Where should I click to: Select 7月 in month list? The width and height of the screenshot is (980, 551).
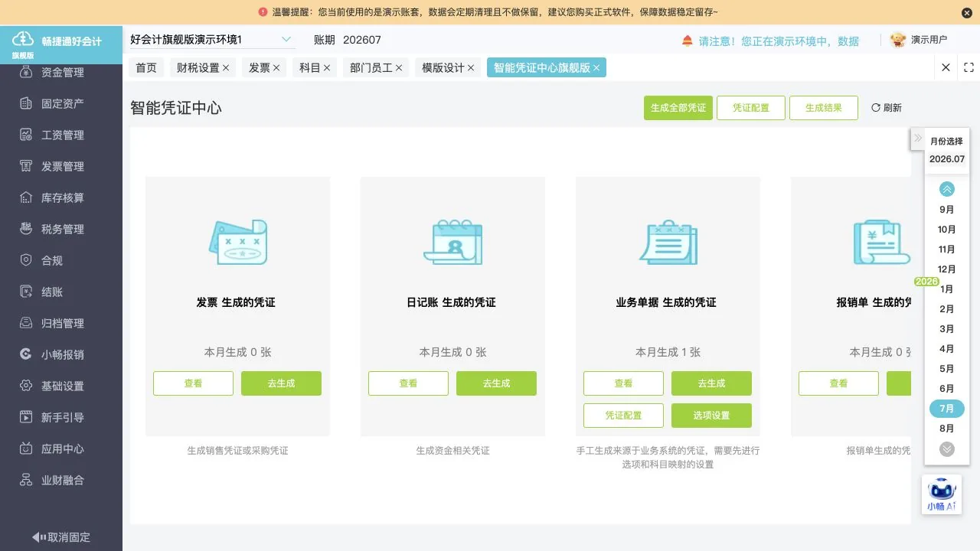click(947, 409)
